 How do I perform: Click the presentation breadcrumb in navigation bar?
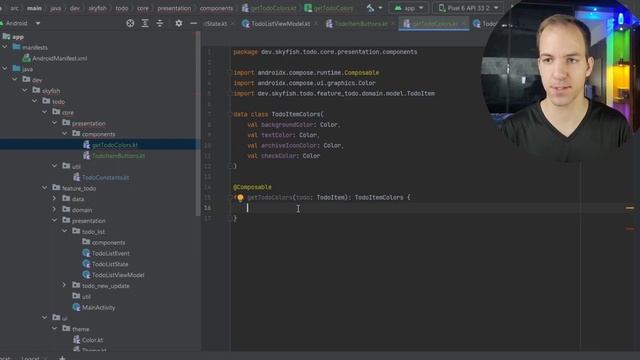[174, 8]
